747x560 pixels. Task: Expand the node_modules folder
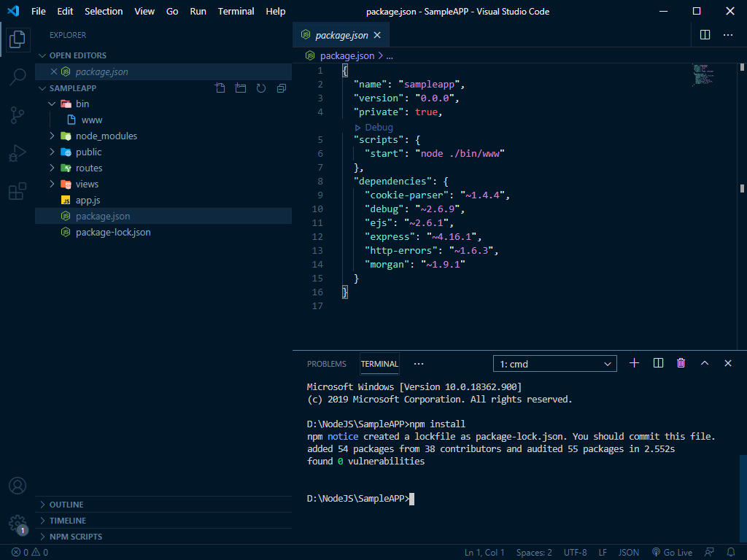click(52, 136)
